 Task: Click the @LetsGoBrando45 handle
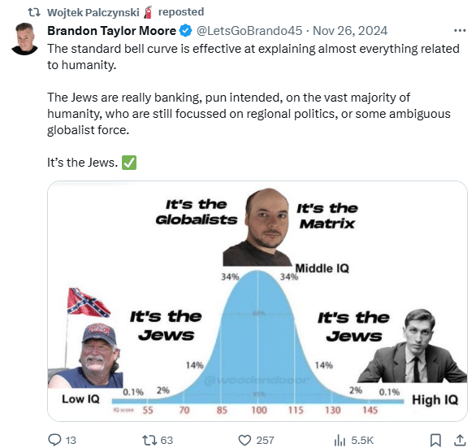pos(249,31)
